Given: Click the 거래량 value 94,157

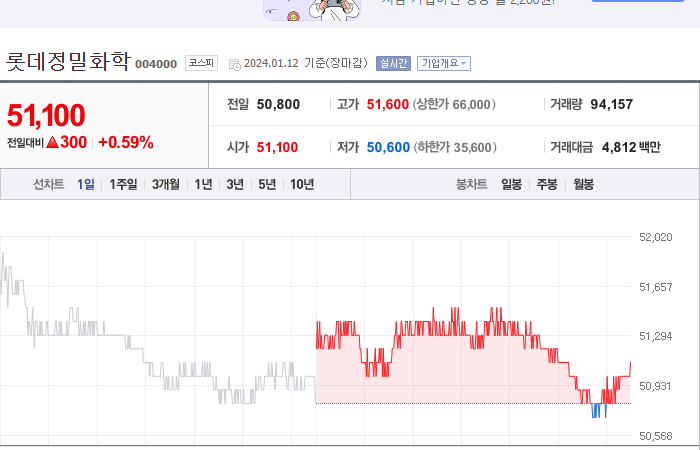Looking at the screenshot, I should (x=612, y=104).
